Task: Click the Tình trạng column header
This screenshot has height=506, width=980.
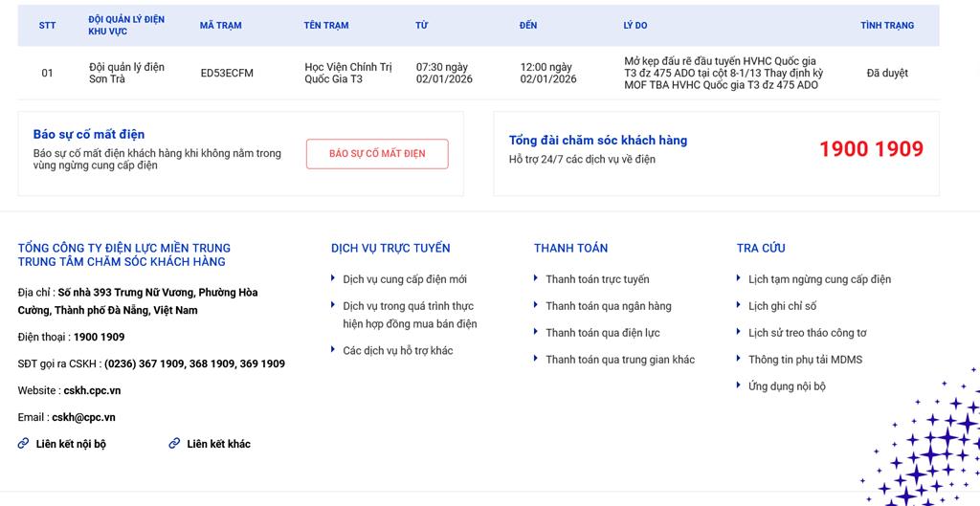Action: tap(886, 26)
